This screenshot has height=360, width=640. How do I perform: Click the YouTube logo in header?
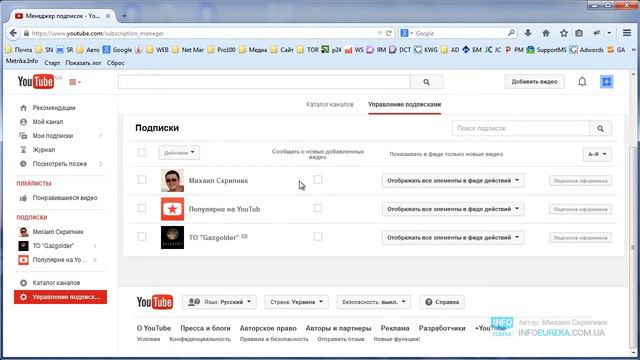tap(36, 82)
